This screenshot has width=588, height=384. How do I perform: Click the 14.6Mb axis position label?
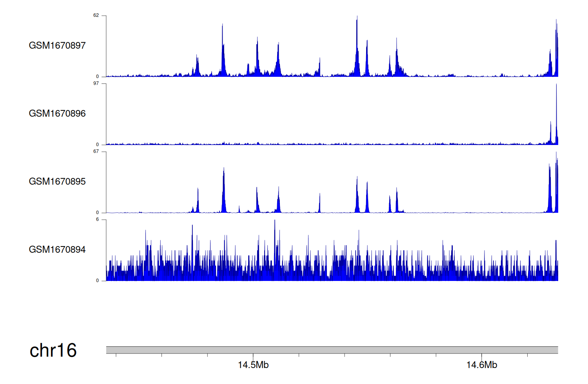(x=482, y=365)
